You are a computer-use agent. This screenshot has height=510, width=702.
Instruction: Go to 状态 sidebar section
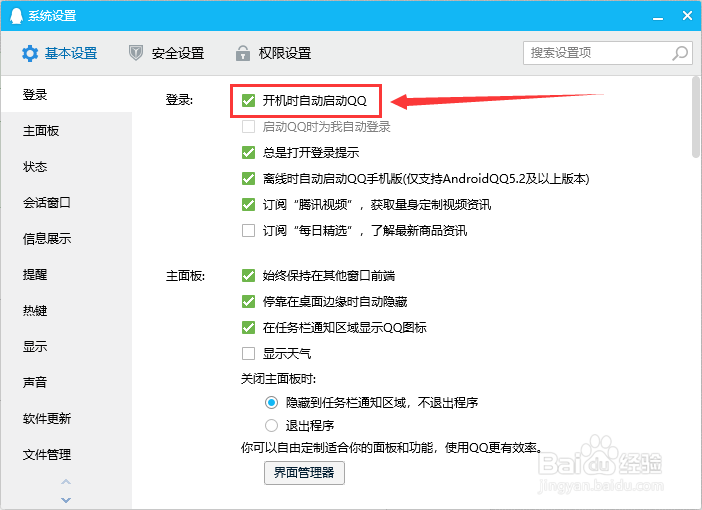[x=66, y=167]
